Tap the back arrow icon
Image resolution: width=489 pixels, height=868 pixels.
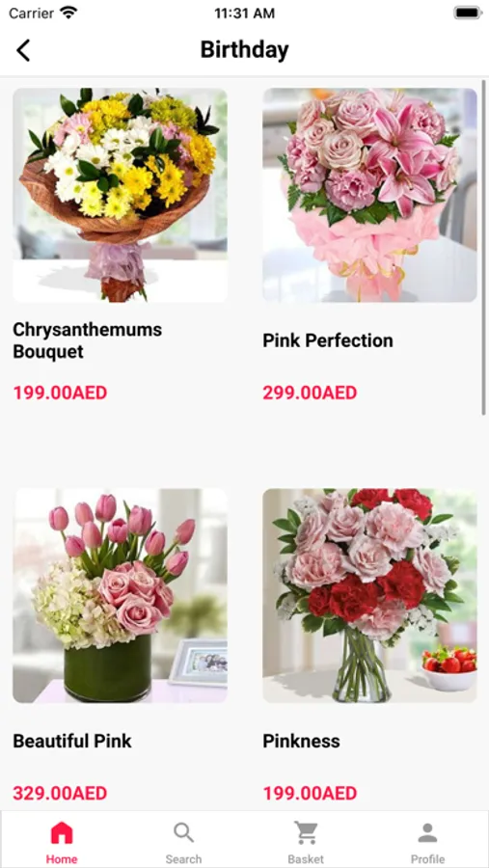tap(23, 50)
